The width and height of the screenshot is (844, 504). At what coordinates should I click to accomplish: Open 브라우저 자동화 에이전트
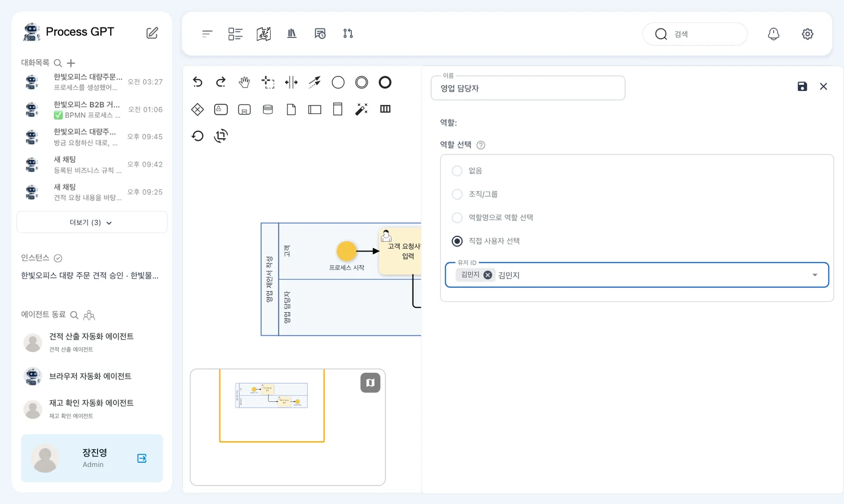click(92, 376)
